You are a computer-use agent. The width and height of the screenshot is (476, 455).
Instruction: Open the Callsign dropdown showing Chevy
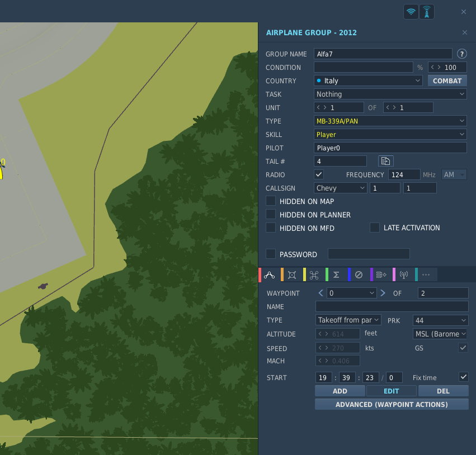tap(340, 188)
